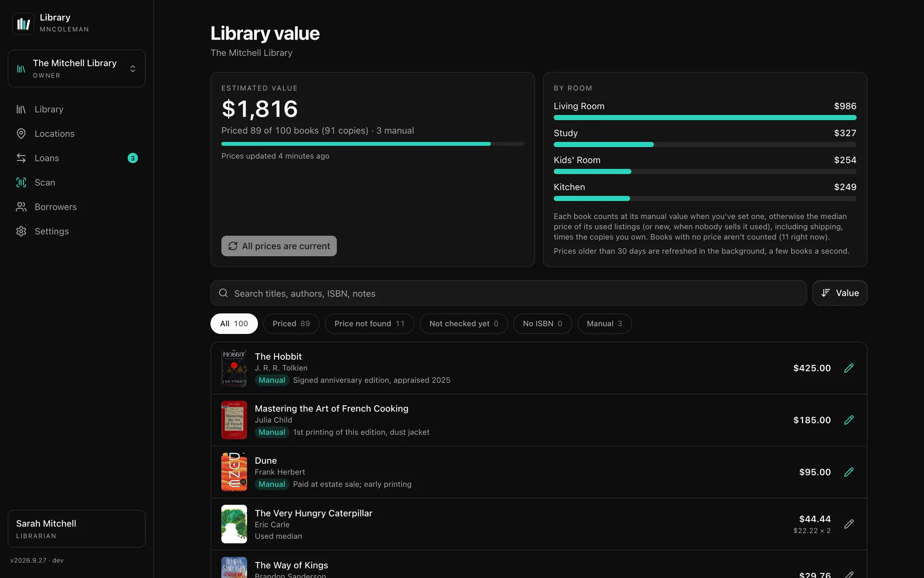Focus the search titles input field
Viewport: 924px width, 578px height.
[x=509, y=293]
